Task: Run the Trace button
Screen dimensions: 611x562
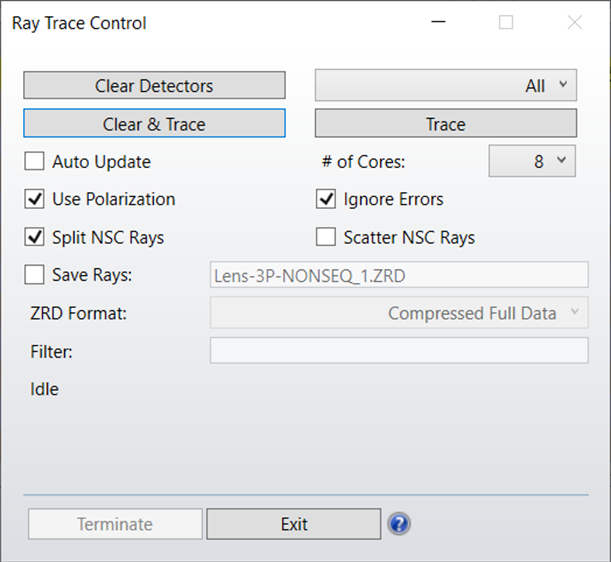Action: pyautogui.click(x=446, y=123)
